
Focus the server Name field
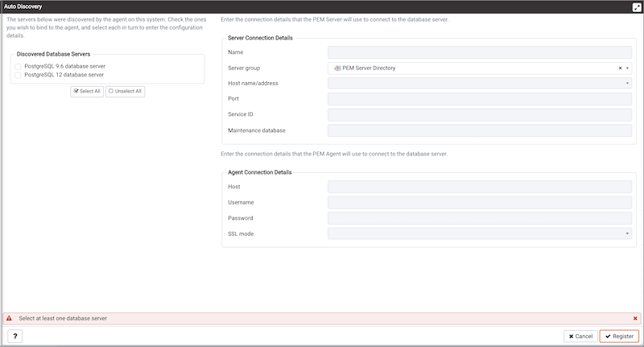(480, 52)
